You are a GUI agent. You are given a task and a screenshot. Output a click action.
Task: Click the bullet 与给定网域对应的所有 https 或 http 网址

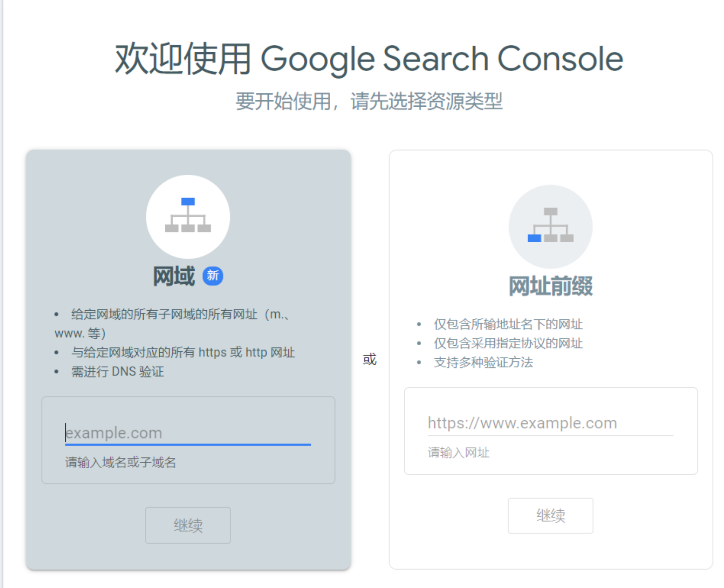click(x=183, y=352)
